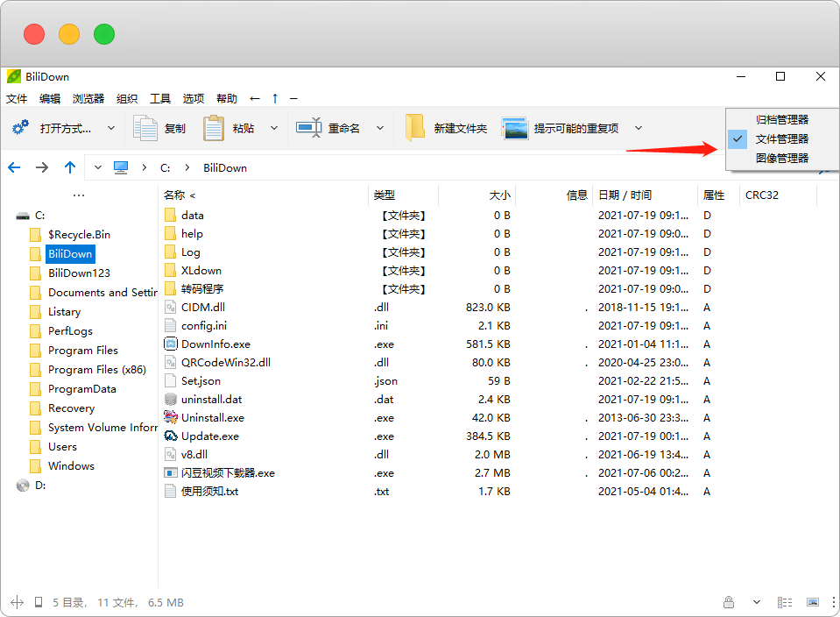840x617 pixels.
Task: Open the 浏览器 menu
Action: click(x=88, y=98)
